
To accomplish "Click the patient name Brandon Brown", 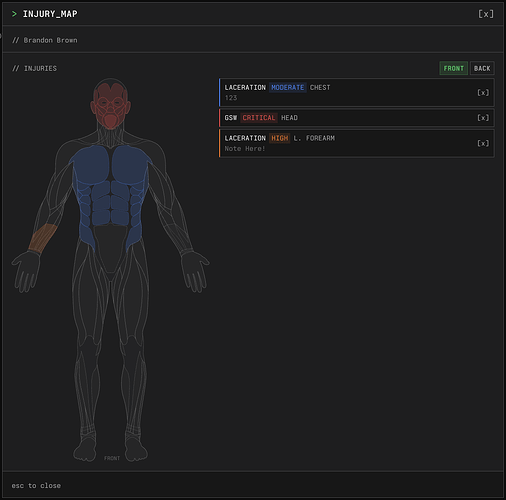I will click(50, 40).
